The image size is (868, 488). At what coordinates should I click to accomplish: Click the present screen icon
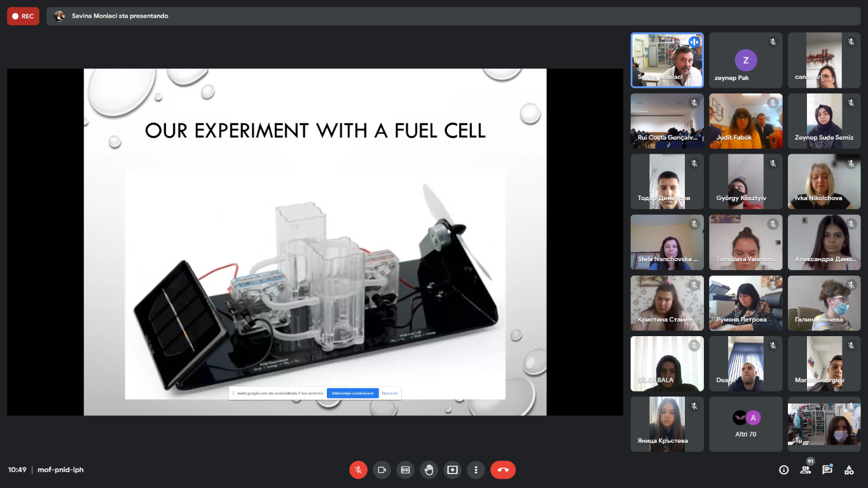[452, 470]
